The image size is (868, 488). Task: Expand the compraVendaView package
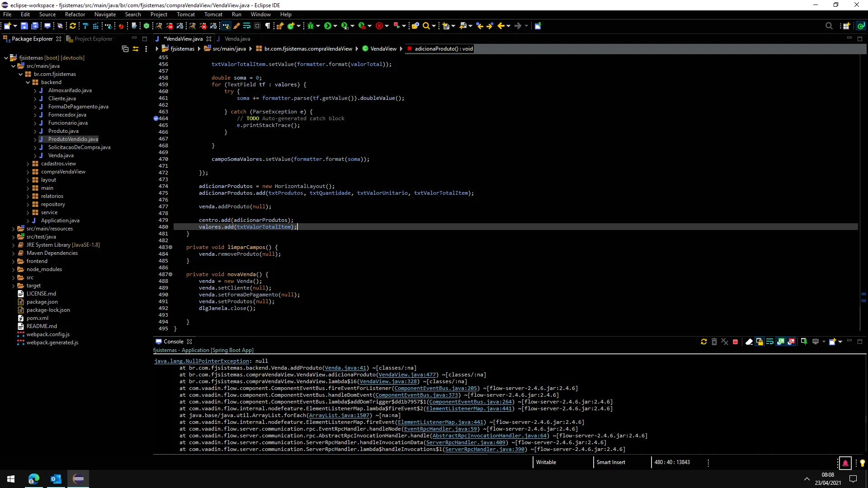pyautogui.click(x=28, y=172)
